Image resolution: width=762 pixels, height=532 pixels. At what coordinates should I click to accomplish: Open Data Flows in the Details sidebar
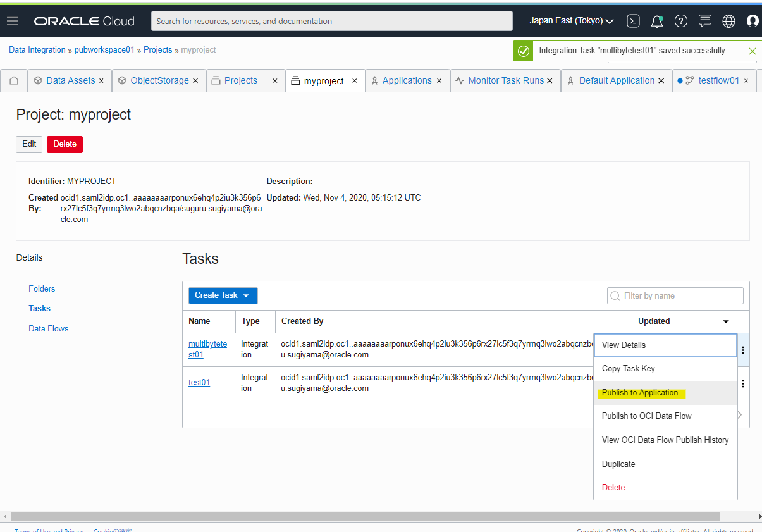(48, 329)
